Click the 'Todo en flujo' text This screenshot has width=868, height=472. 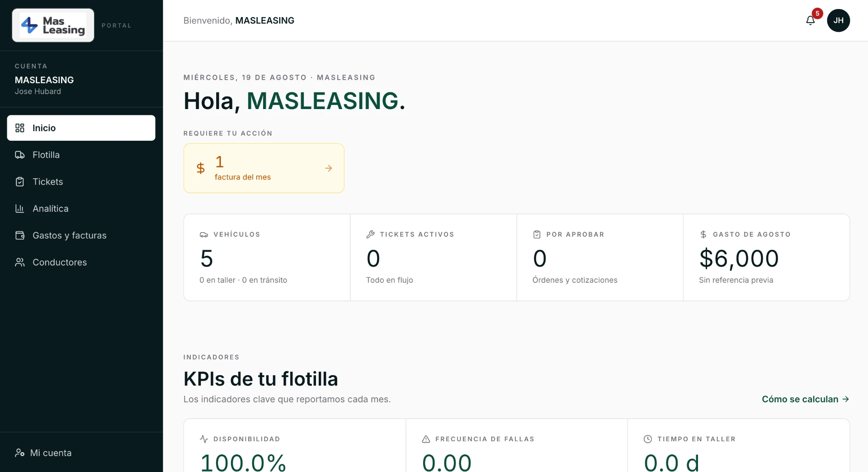(389, 280)
